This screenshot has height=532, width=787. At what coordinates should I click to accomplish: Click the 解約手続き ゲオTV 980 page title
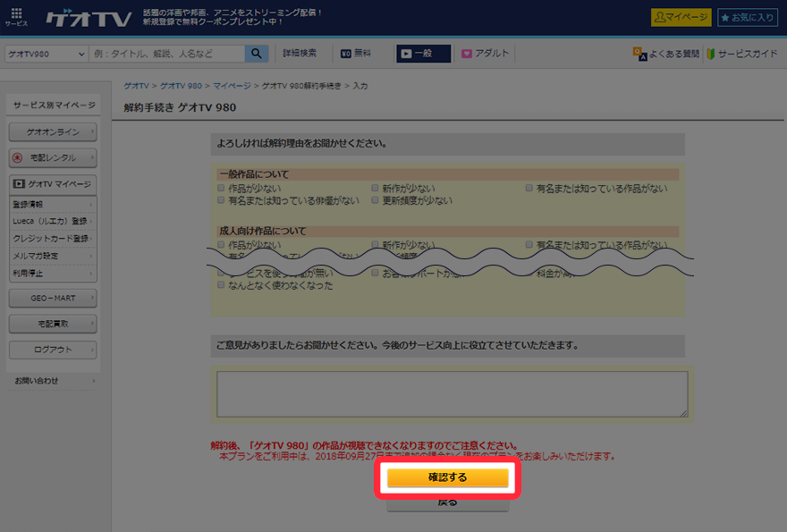[x=180, y=107]
